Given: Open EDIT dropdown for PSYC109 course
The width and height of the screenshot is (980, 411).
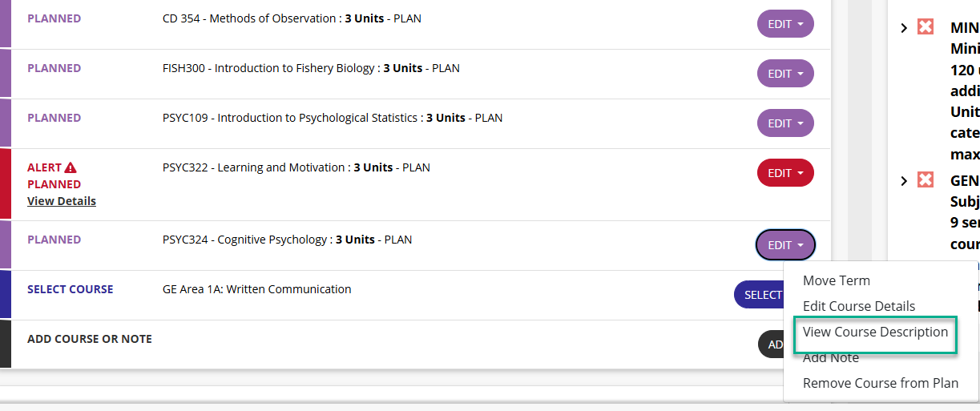Looking at the screenshot, I should (x=785, y=123).
